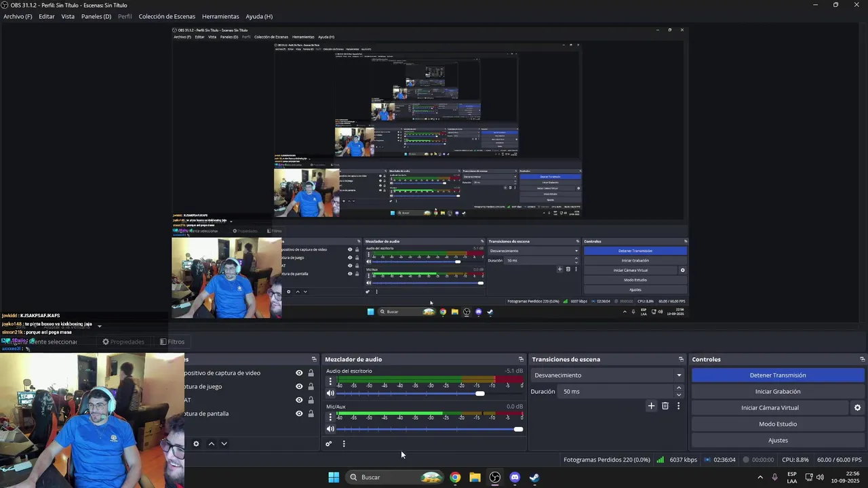
Task: Open virtual camera settings gear
Action: click(857, 407)
